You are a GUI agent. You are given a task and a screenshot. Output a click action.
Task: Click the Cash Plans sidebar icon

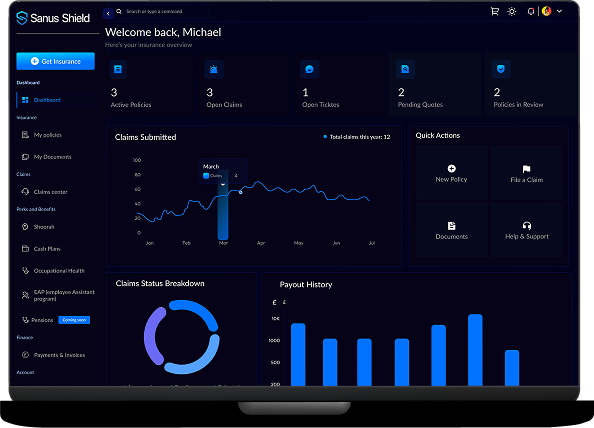click(x=25, y=249)
